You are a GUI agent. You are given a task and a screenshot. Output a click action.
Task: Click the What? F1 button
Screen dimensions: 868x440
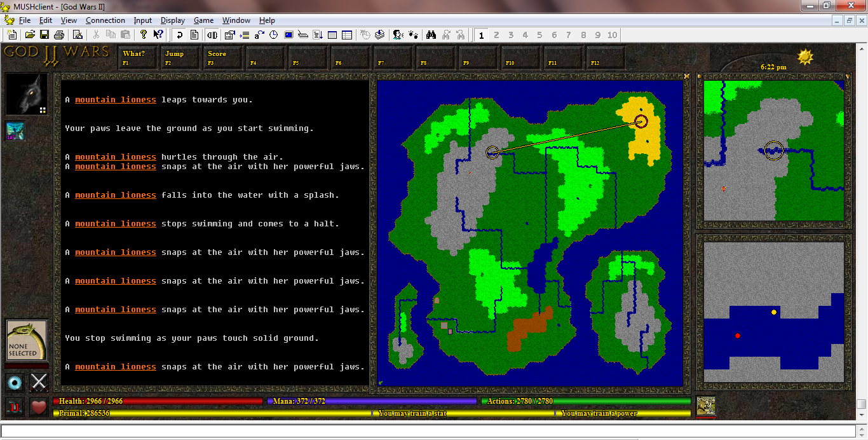(137, 58)
